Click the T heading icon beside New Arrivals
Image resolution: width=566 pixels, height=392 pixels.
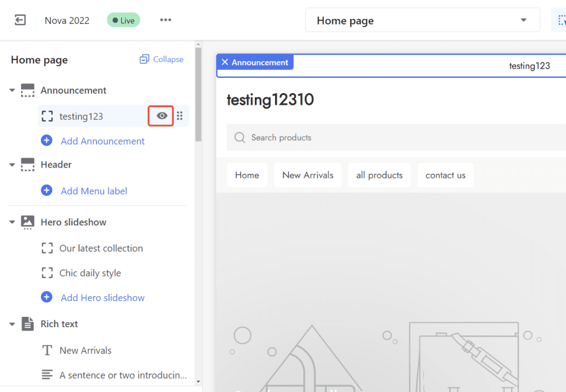(x=47, y=350)
